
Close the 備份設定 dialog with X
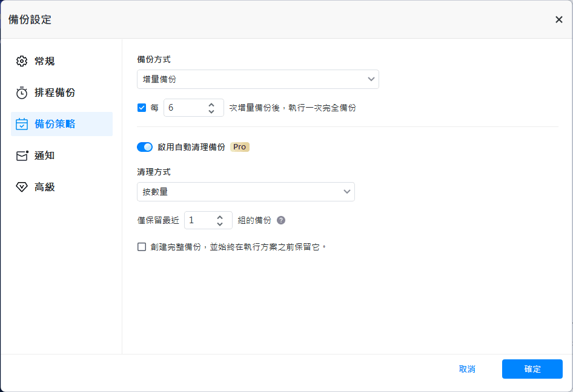point(558,19)
